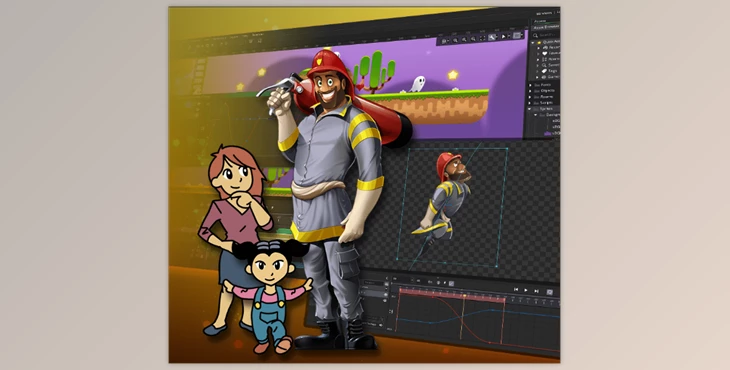Viewport: 730px width, 370px height.
Task: Play the sequence animation in timeline
Action: click(526, 290)
